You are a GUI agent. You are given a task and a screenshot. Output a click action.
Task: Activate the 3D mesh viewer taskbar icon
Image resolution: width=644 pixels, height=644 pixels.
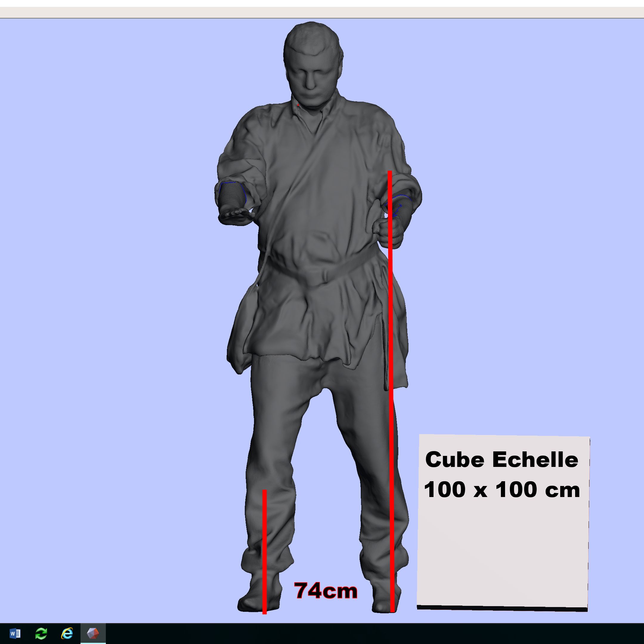pos(93,633)
